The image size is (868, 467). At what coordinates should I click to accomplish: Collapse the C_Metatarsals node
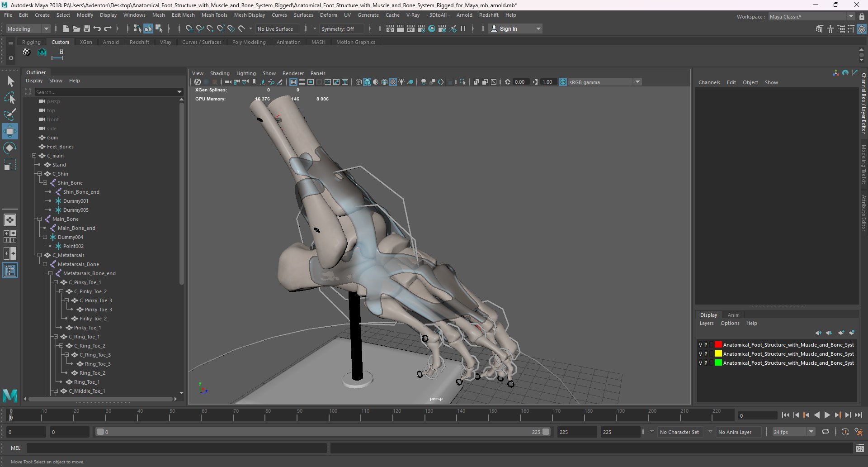tap(39, 255)
